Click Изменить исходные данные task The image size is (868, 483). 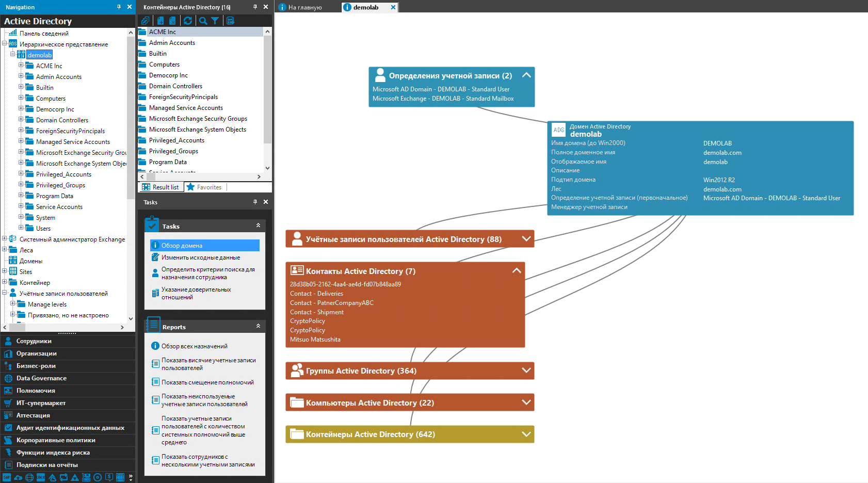click(201, 257)
